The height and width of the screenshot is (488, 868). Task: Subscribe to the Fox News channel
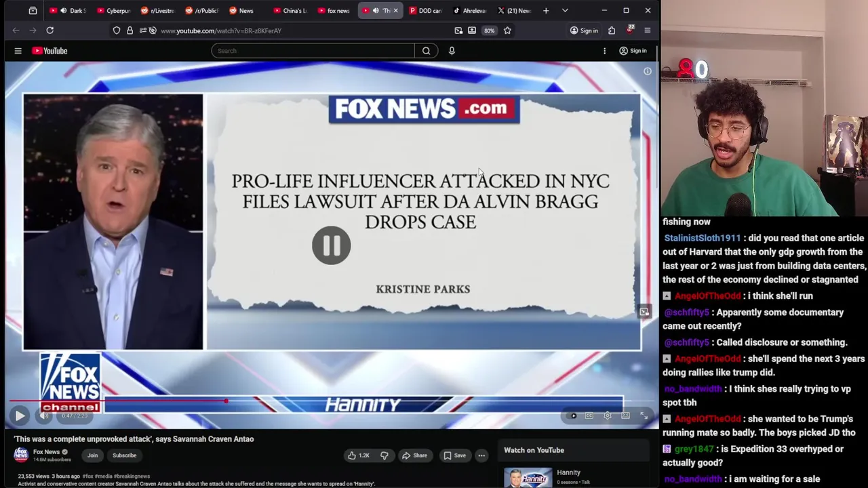[x=125, y=455]
